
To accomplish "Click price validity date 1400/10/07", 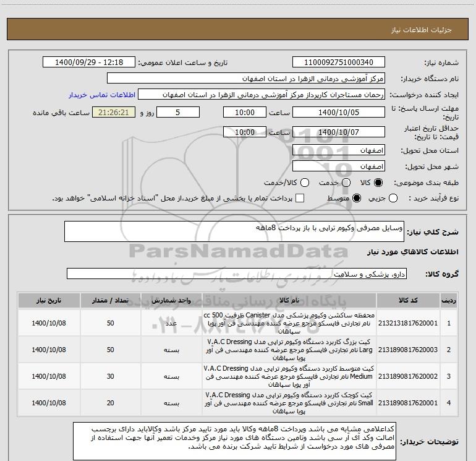I will pos(339,132).
